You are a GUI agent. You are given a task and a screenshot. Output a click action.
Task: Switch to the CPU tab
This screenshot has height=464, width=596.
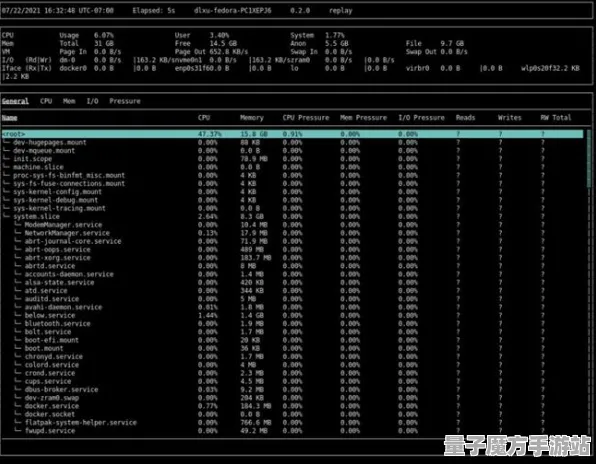point(46,101)
